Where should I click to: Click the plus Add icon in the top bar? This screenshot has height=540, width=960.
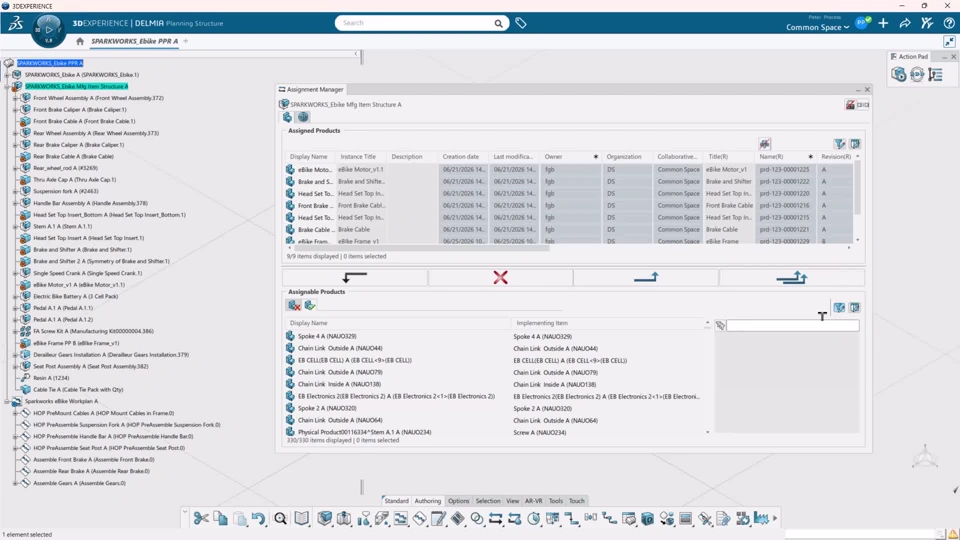(883, 23)
